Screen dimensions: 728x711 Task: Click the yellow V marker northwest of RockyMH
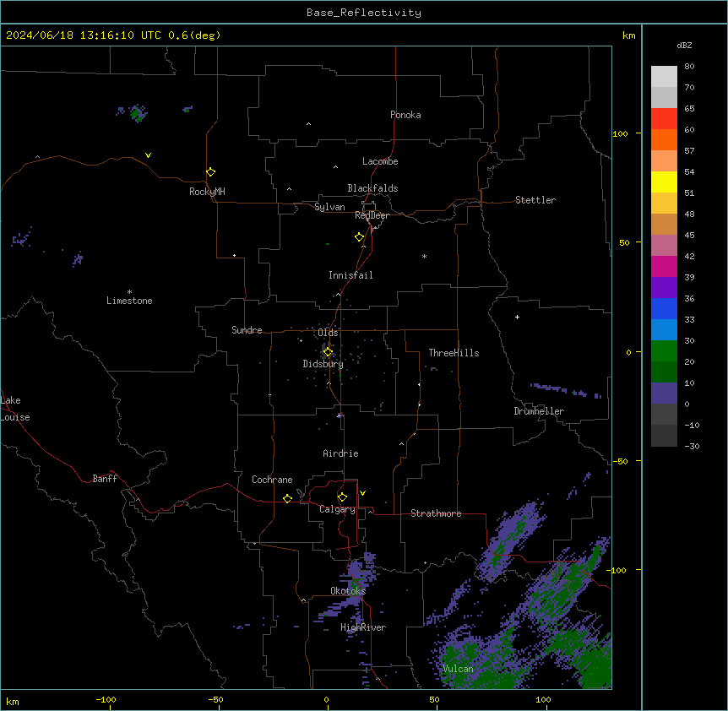coord(148,155)
